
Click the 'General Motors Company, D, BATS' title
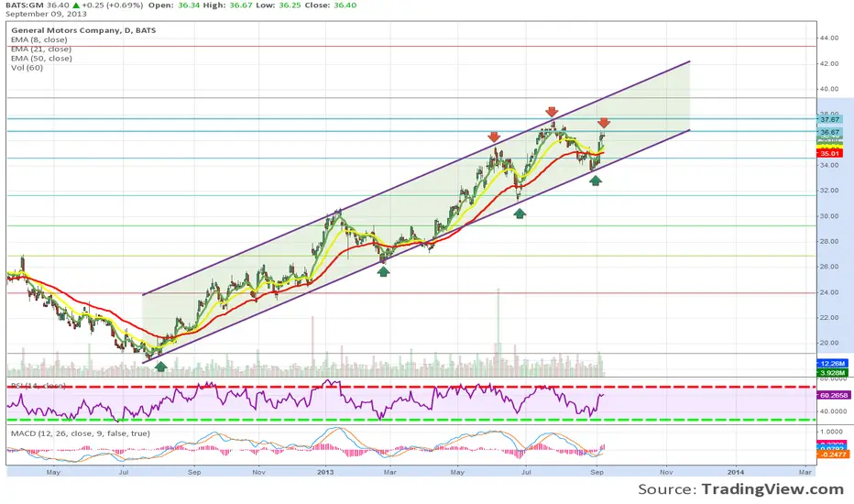(x=83, y=30)
